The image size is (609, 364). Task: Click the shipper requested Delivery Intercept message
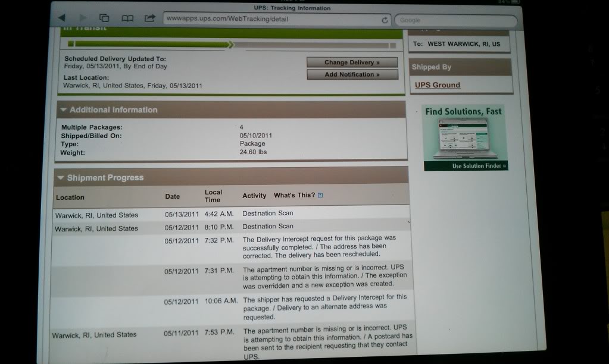tap(324, 307)
